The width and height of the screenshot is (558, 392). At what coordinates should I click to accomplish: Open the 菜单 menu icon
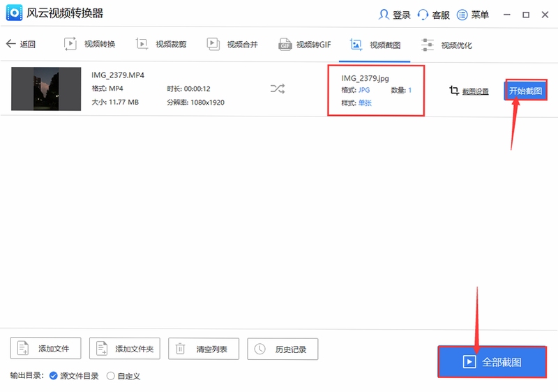(462, 15)
